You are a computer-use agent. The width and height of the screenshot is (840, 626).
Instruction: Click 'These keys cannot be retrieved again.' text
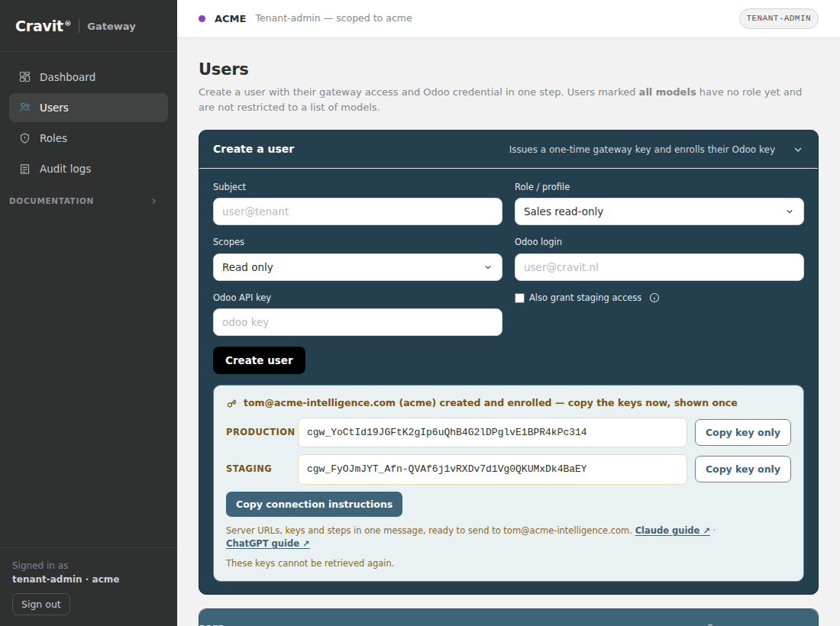pyautogui.click(x=309, y=563)
